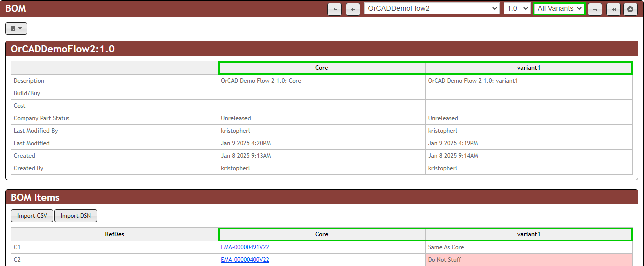Viewport: 644px width, 266px height.
Task: Click the Cost row label
Action: [19, 106]
